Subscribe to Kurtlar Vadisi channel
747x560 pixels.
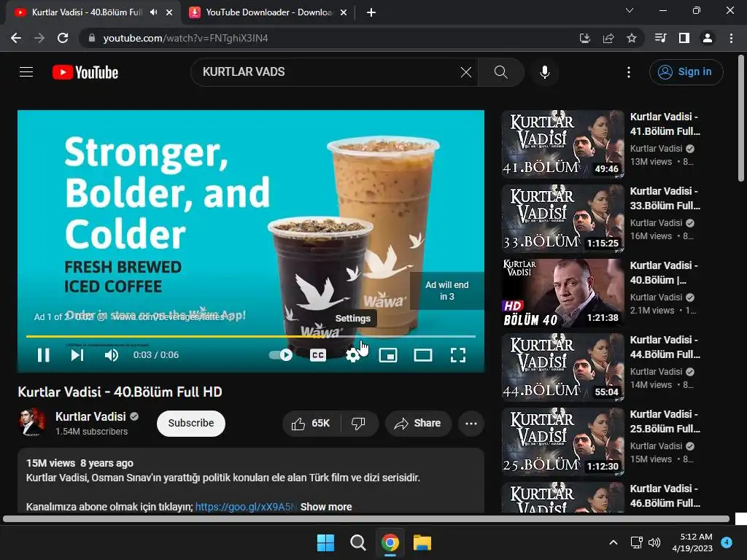(191, 424)
